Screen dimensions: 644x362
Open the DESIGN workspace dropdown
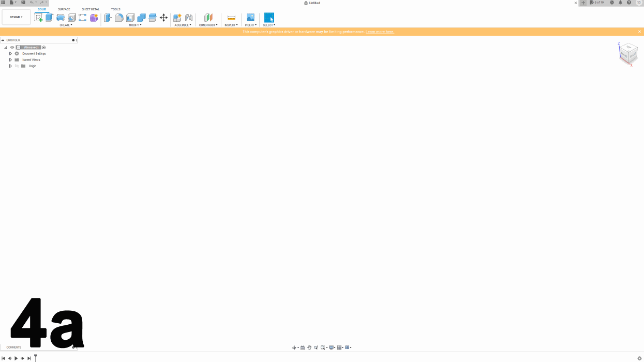(x=16, y=17)
